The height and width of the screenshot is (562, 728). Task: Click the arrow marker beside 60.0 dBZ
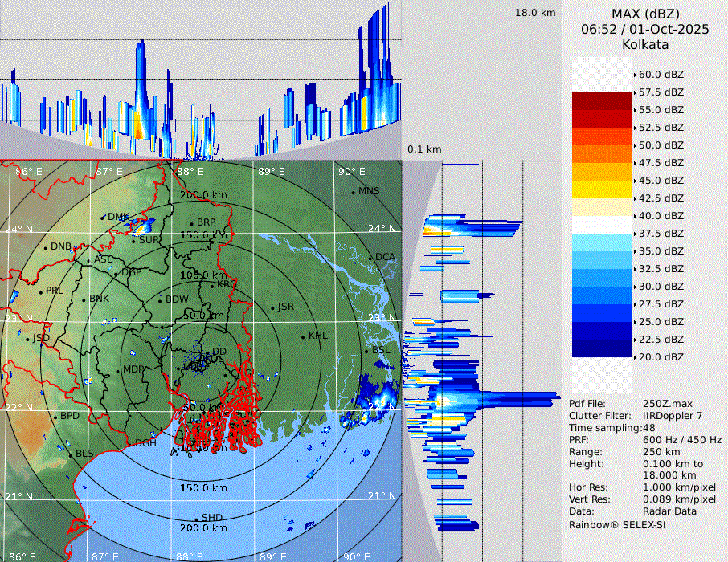[634, 75]
